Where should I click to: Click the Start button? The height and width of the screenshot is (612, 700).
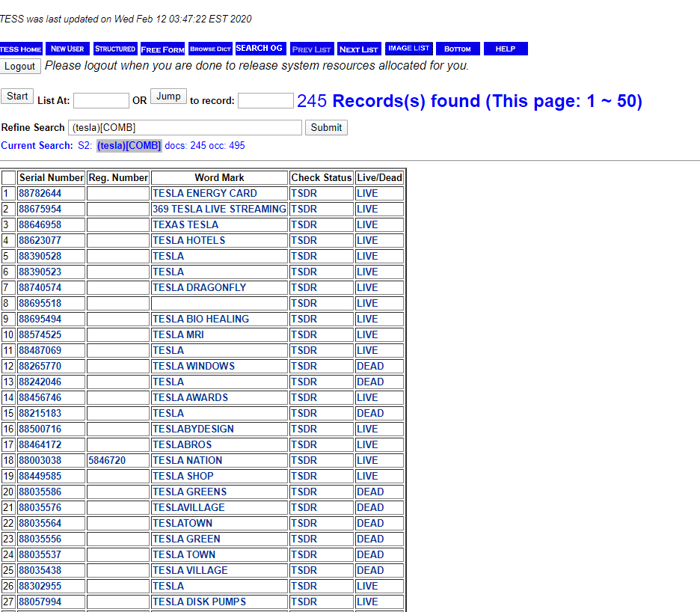pyautogui.click(x=17, y=96)
